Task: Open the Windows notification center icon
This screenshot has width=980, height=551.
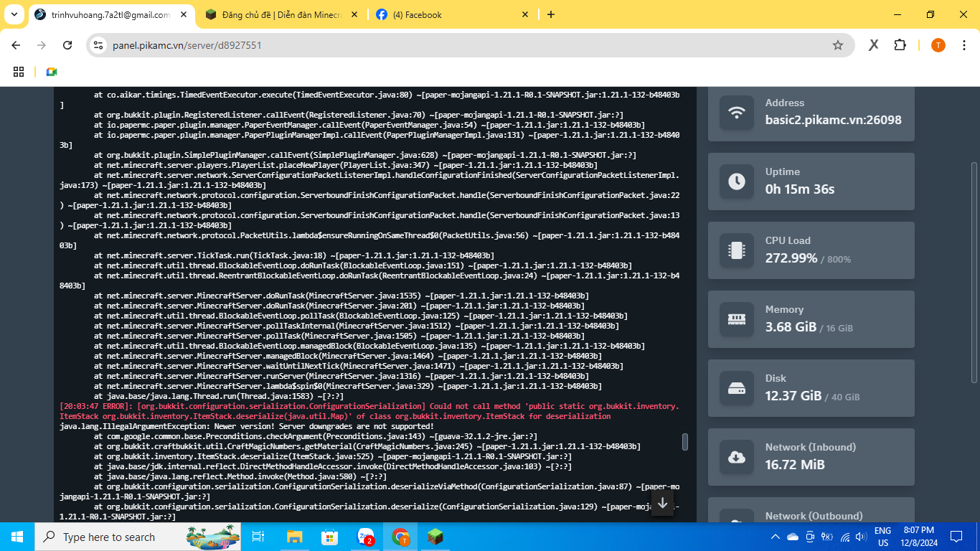Action: 956,537
